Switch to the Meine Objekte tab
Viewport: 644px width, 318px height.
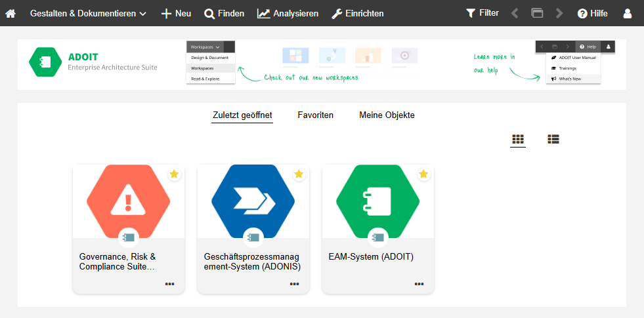click(x=387, y=115)
